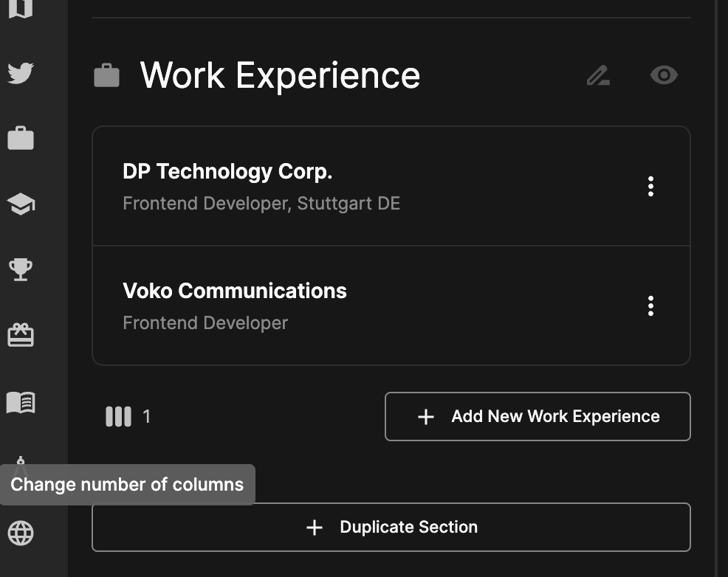Open the Twitter profile section icon
728x577 pixels.
[21, 72]
